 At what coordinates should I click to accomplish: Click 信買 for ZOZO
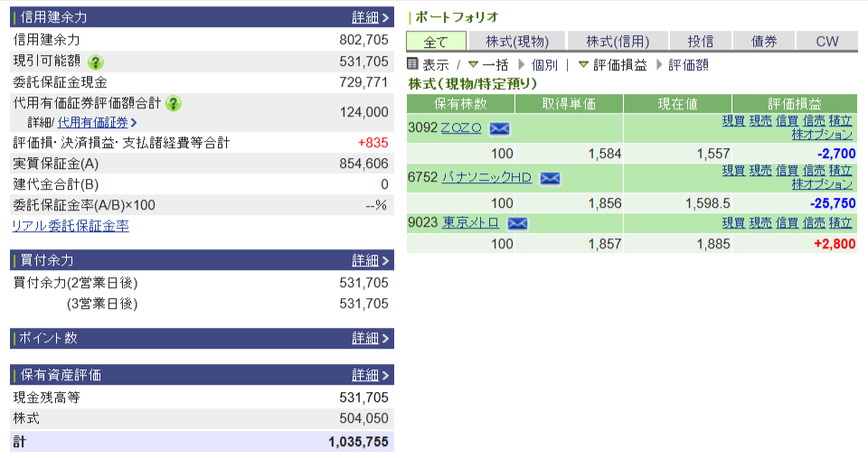tap(787, 120)
